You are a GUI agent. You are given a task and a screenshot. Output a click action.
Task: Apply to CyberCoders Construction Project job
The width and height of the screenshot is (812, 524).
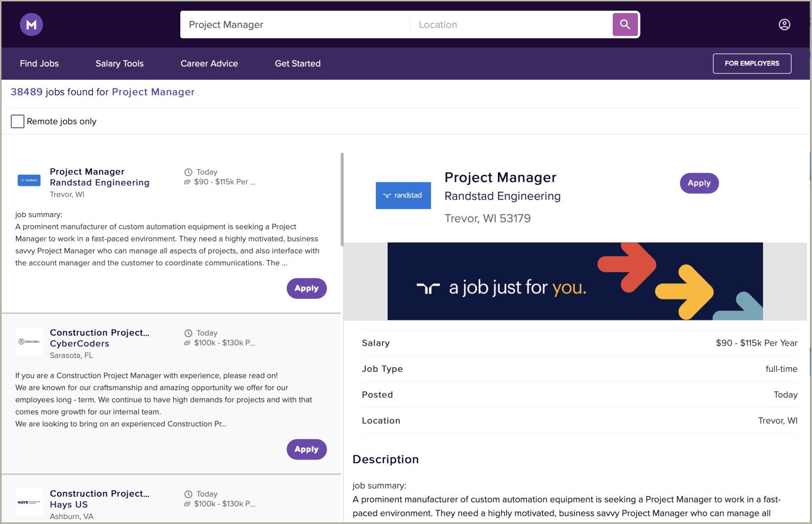[x=306, y=449]
